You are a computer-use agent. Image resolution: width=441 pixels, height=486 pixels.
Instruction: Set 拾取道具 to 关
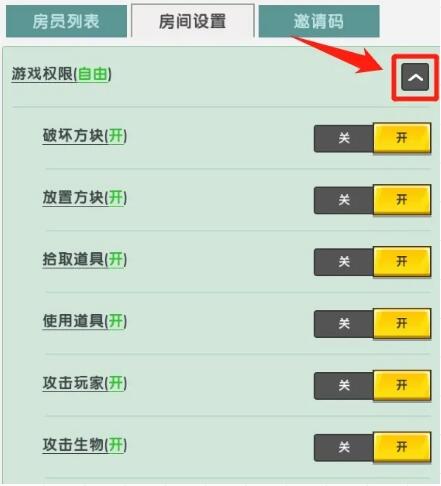[343, 262]
